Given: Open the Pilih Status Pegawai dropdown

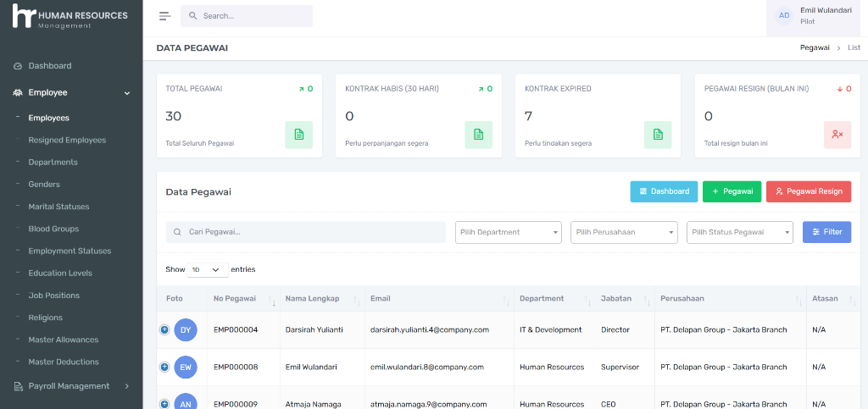Looking at the screenshot, I should pos(740,232).
